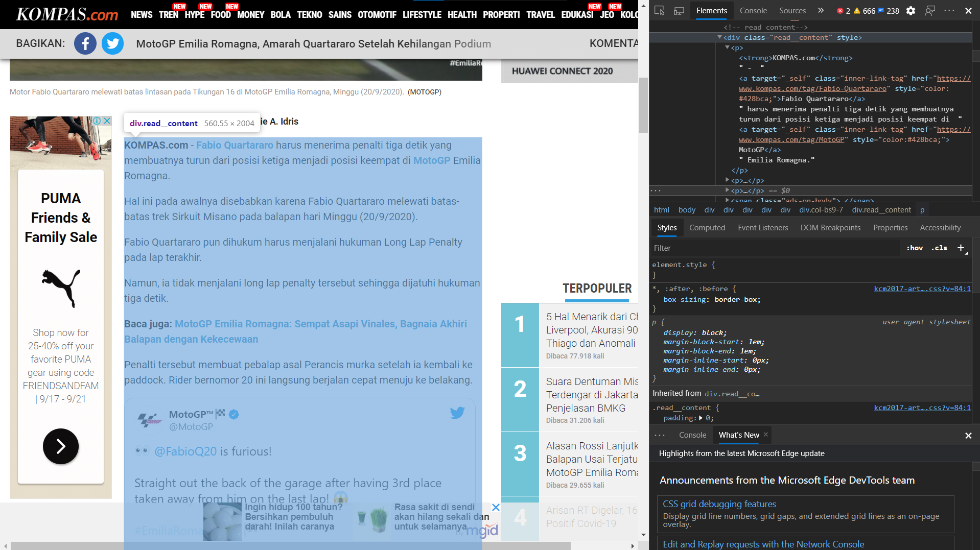
Task: Open the Fabio Quartararo tag link
Action: pyautogui.click(x=235, y=145)
